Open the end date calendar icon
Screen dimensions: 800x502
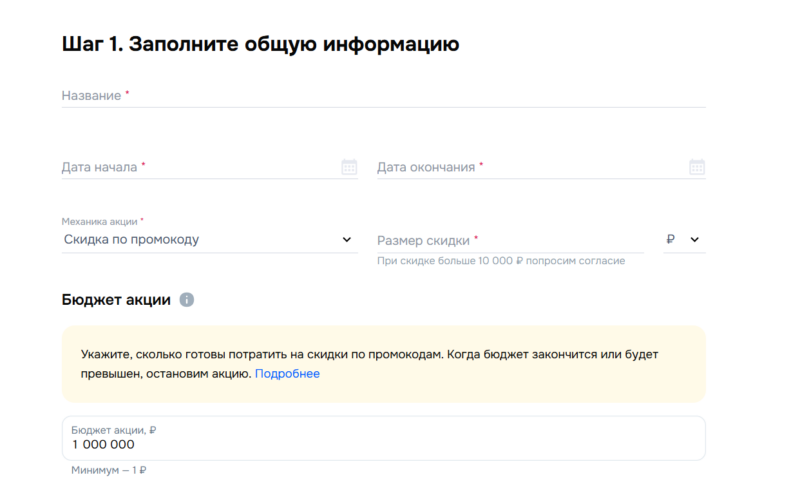(697, 167)
